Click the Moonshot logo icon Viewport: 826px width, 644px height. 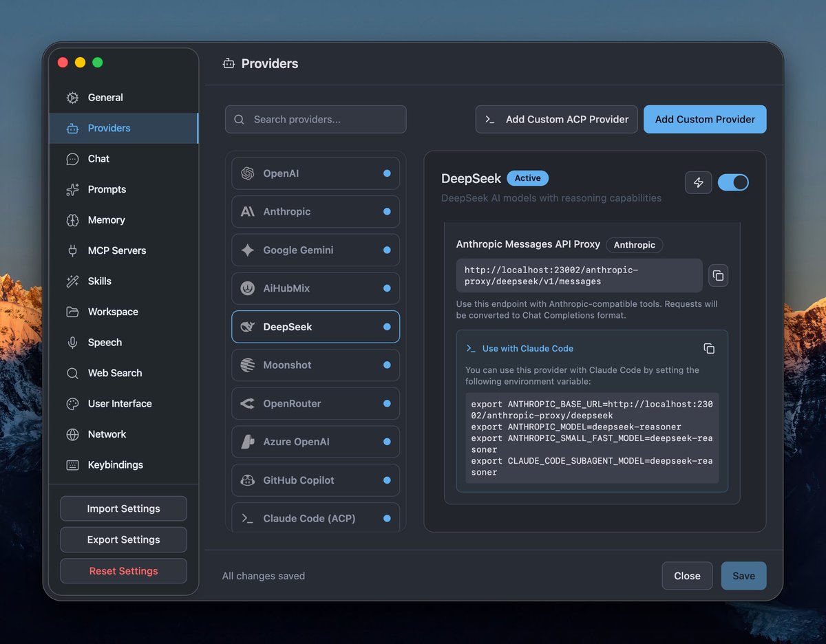(248, 365)
